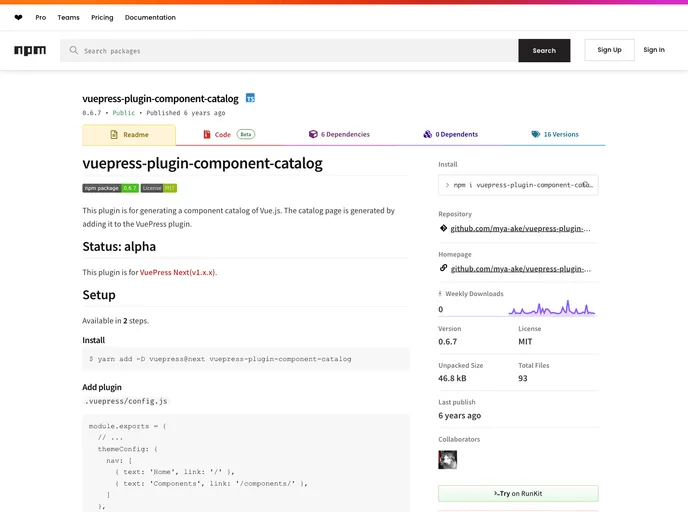Screen dimensions: 688x512
Task: Click the Readme file icon
Action: 114,135
